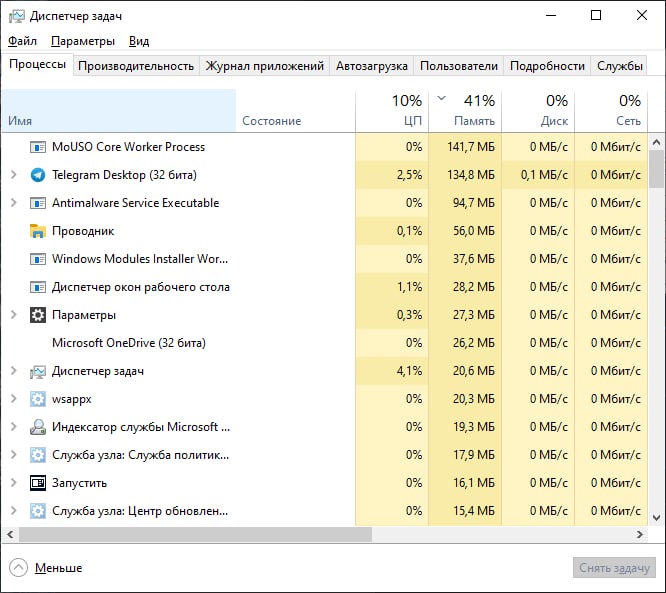The image size is (666, 593).
Task: Click the 0,1 МБ/с disk value
Action: [545, 175]
